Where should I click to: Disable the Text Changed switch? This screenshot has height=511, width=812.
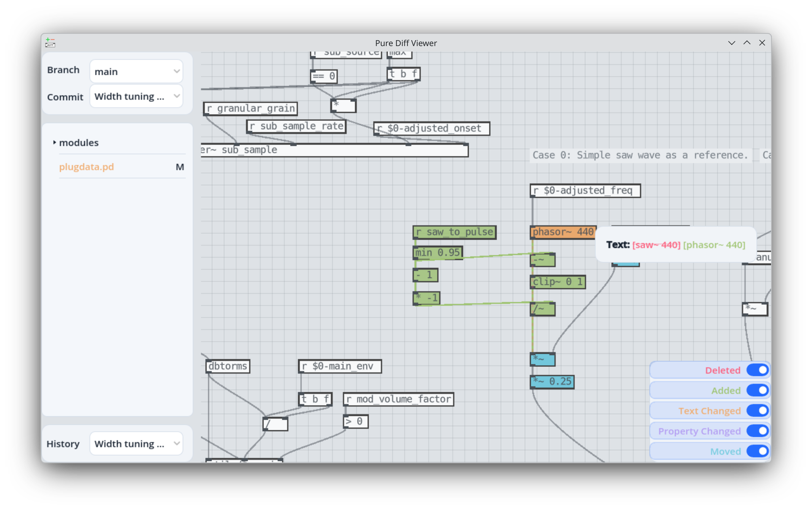[x=758, y=411]
